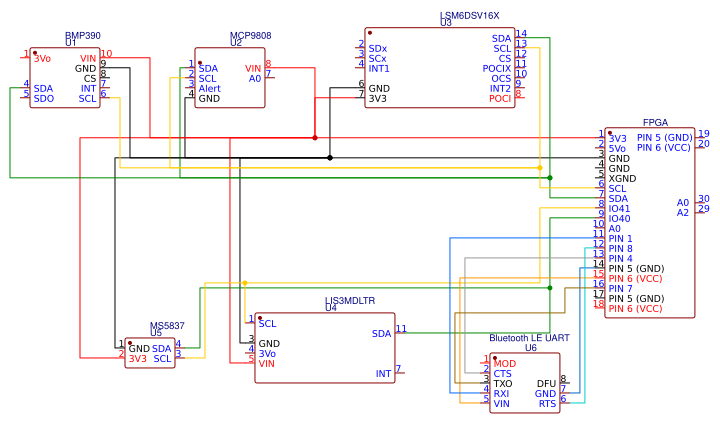The height and width of the screenshot is (423, 720).
Task: Click the IO41 pin label
Action: pos(619,209)
